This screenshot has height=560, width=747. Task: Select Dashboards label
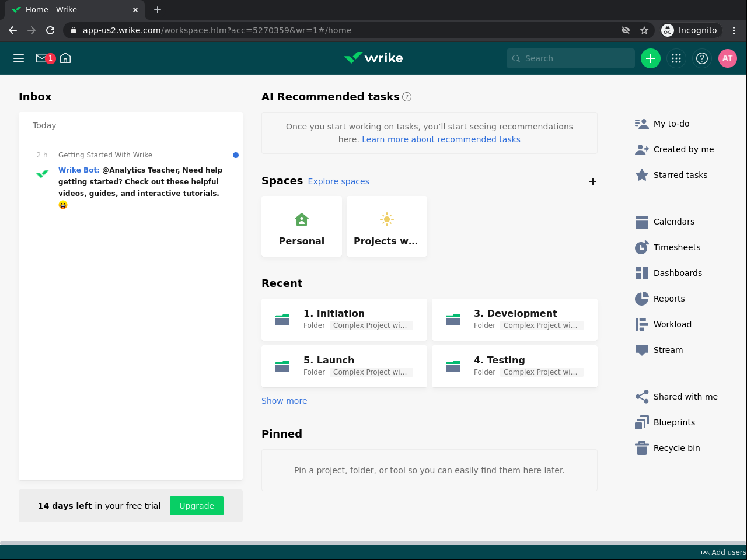pos(678,273)
